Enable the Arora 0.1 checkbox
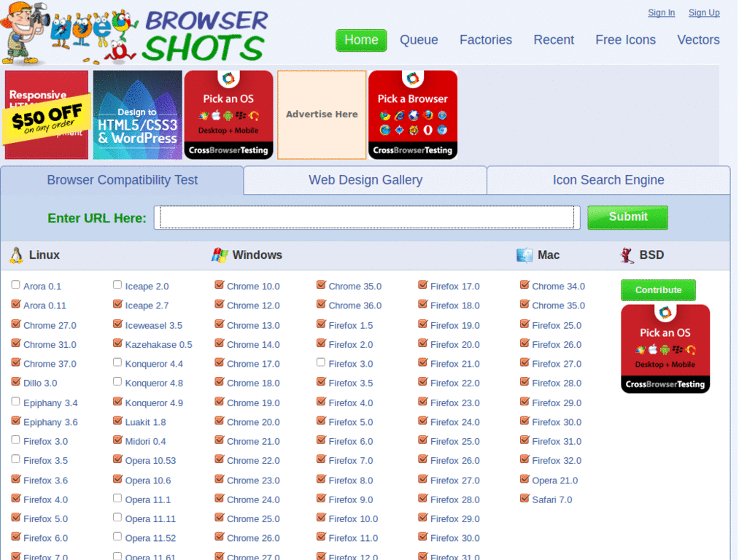This screenshot has height=560, width=747. click(16, 285)
